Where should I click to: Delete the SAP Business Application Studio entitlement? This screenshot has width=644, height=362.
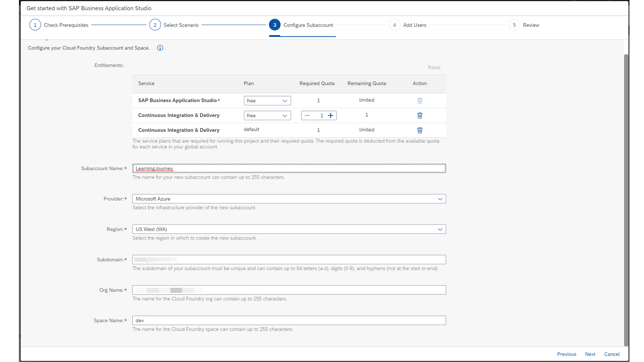[420, 101]
